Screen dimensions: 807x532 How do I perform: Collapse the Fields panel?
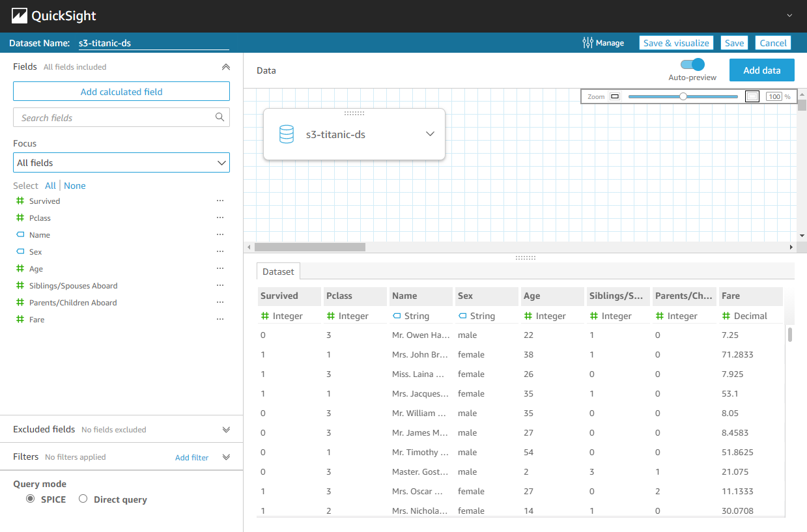coord(226,66)
